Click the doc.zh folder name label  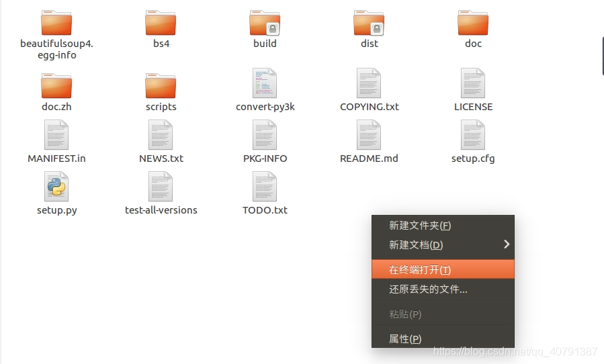(x=56, y=107)
